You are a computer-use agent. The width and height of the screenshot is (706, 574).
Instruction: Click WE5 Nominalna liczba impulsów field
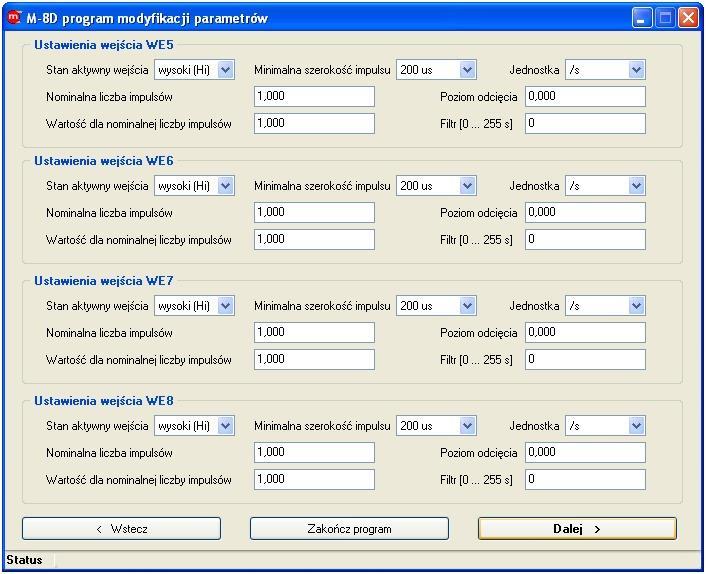314,97
